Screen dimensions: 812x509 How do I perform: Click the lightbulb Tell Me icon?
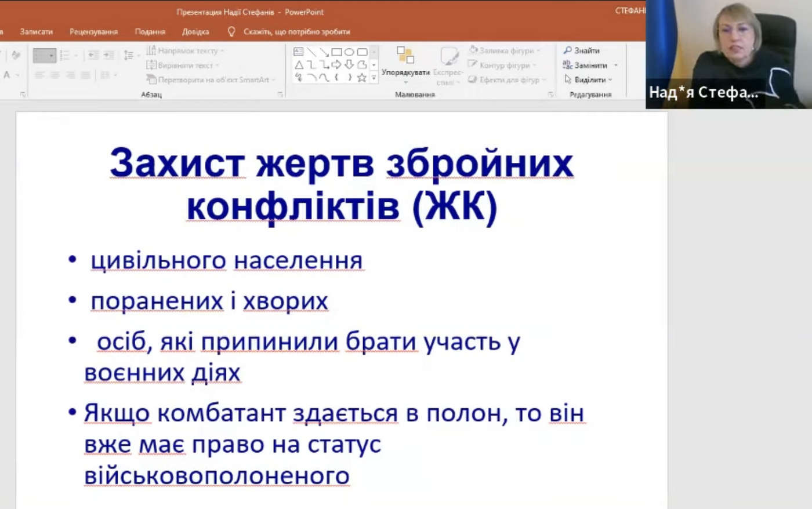(231, 32)
